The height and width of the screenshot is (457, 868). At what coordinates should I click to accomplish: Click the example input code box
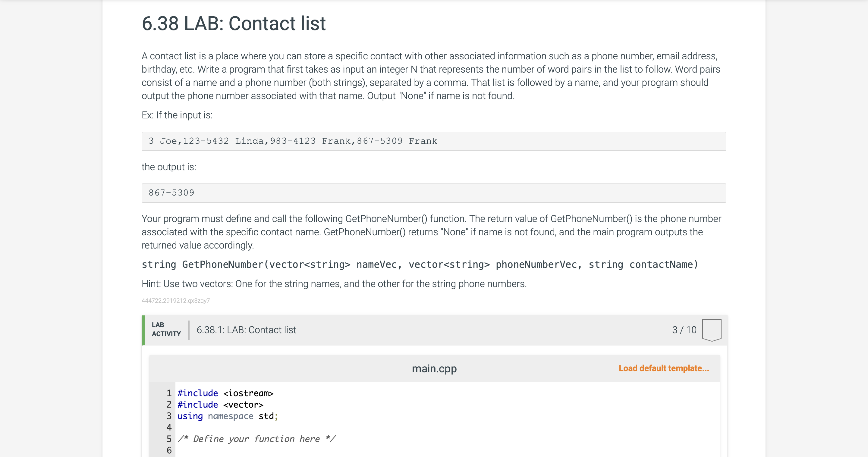[x=433, y=141]
